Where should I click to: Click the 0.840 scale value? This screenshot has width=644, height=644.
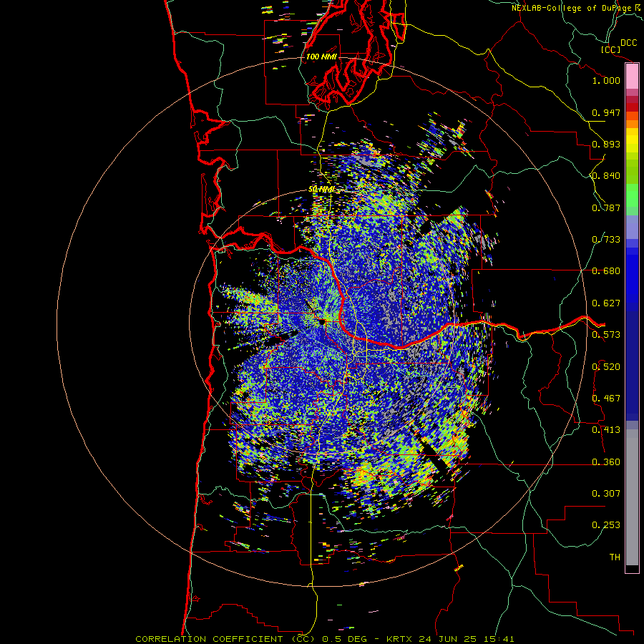click(606, 176)
